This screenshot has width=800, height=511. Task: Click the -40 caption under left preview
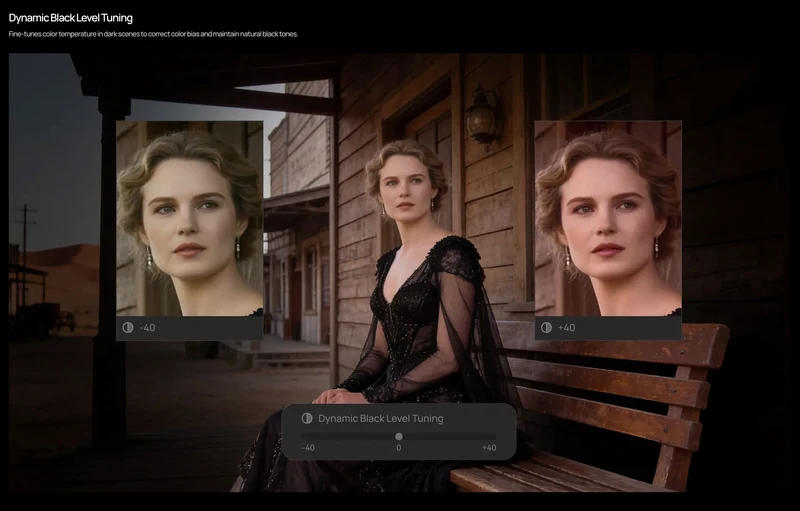pyautogui.click(x=147, y=327)
